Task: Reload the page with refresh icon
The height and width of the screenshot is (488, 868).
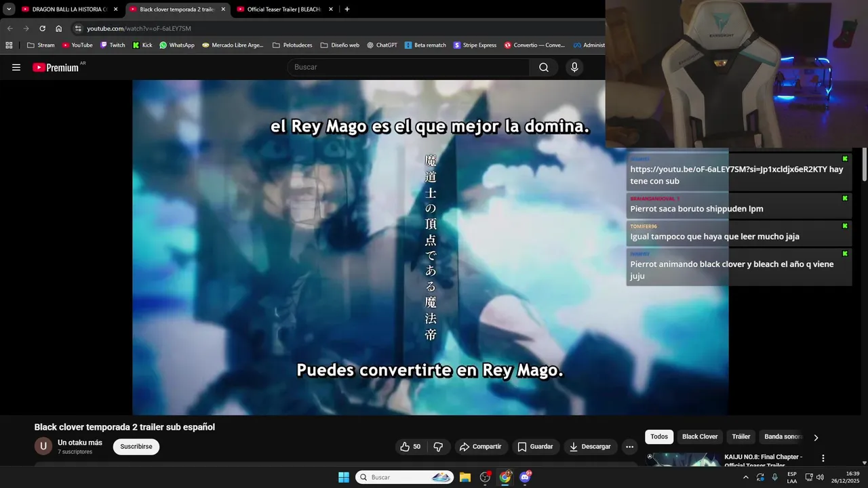Action: click(42, 28)
